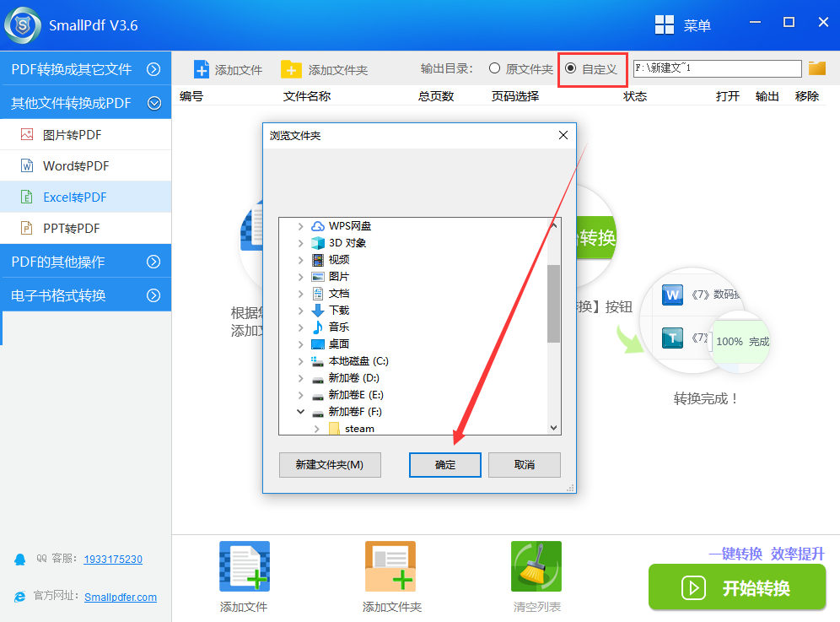This screenshot has width=840, height=622.
Task: Open QQ number 1933175230 link
Action: (113, 560)
